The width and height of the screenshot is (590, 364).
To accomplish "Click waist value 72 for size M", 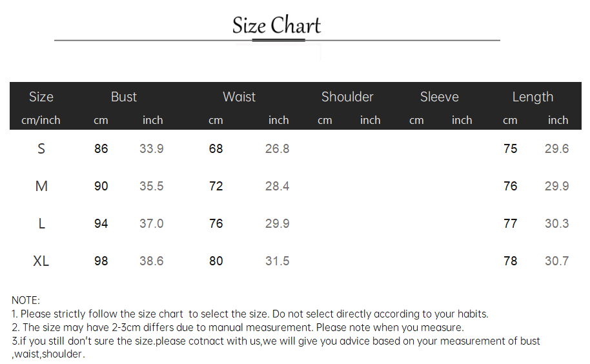I will click(x=216, y=186).
